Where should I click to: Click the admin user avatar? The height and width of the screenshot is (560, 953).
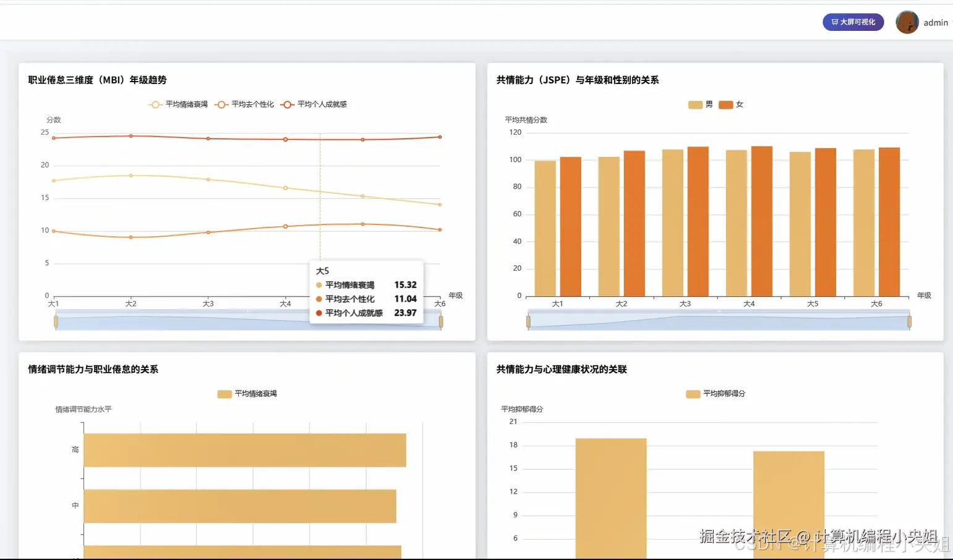[907, 22]
